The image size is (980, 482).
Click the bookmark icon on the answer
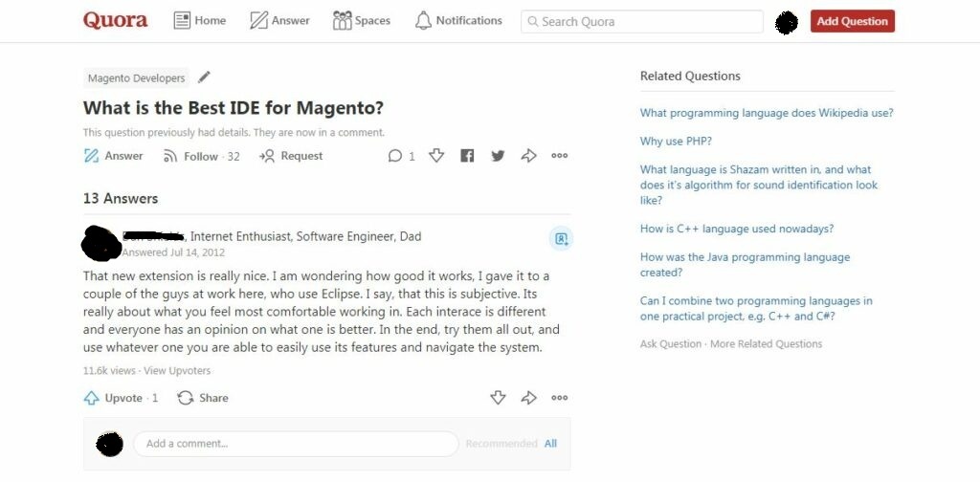coord(561,239)
